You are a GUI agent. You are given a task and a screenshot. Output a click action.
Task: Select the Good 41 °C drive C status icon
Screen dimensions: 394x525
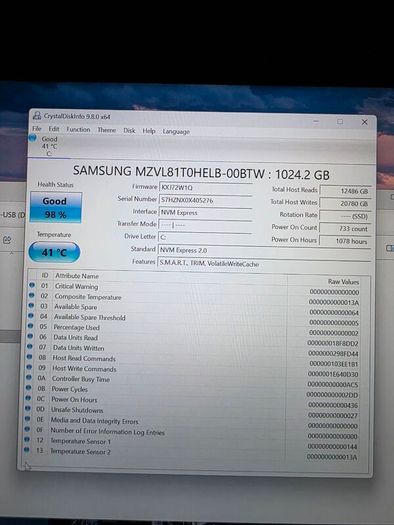pyautogui.click(x=32, y=138)
